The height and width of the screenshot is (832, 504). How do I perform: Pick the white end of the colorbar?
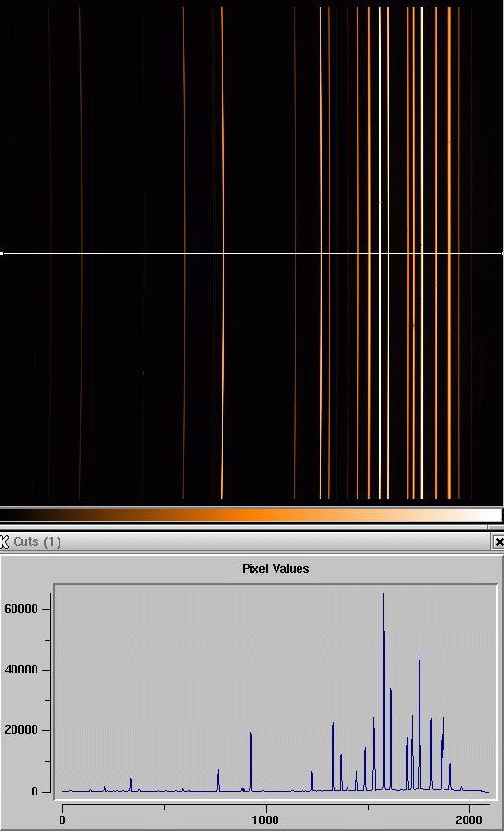pyautogui.click(x=495, y=515)
